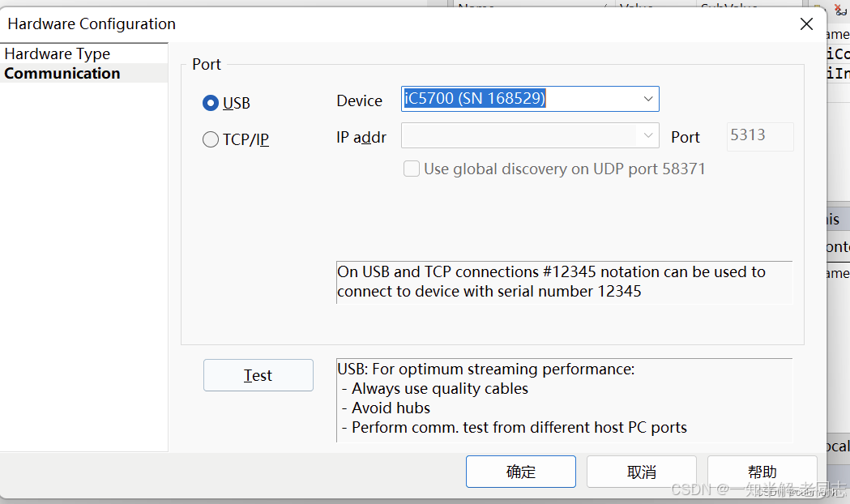The image size is (850, 504).
Task: Click the Device dropdown arrow
Action: (647, 98)
